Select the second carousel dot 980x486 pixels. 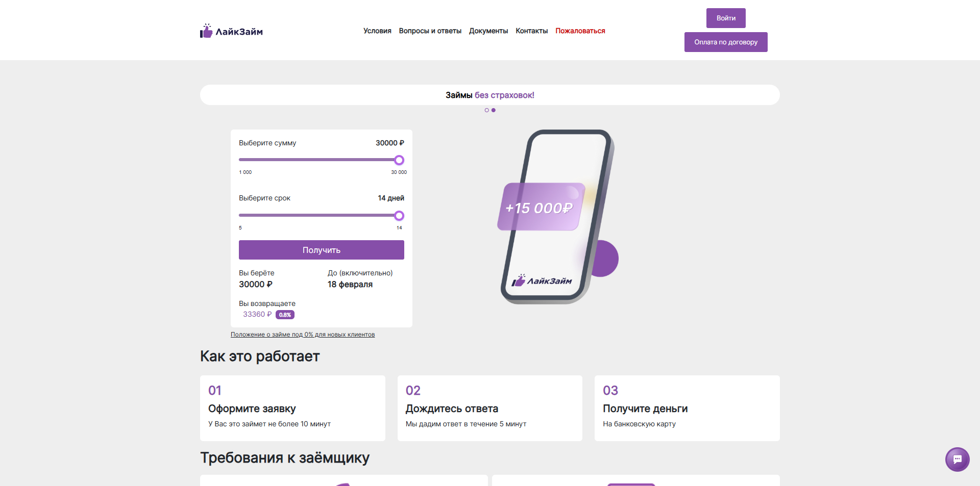click(x=493, y=110)
